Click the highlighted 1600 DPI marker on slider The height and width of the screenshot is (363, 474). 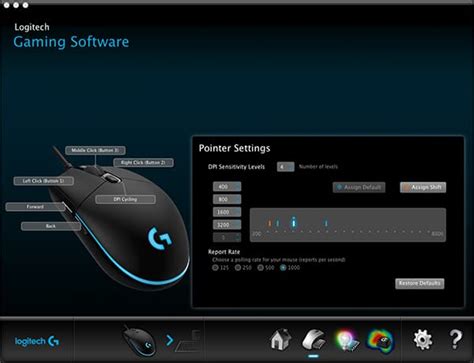pyautogui.click(x=294, y=222)
